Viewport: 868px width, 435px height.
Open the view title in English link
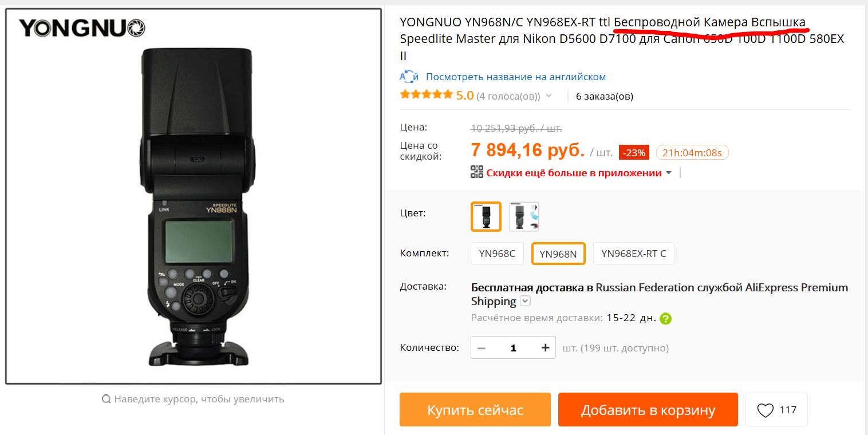click(516, 77)
